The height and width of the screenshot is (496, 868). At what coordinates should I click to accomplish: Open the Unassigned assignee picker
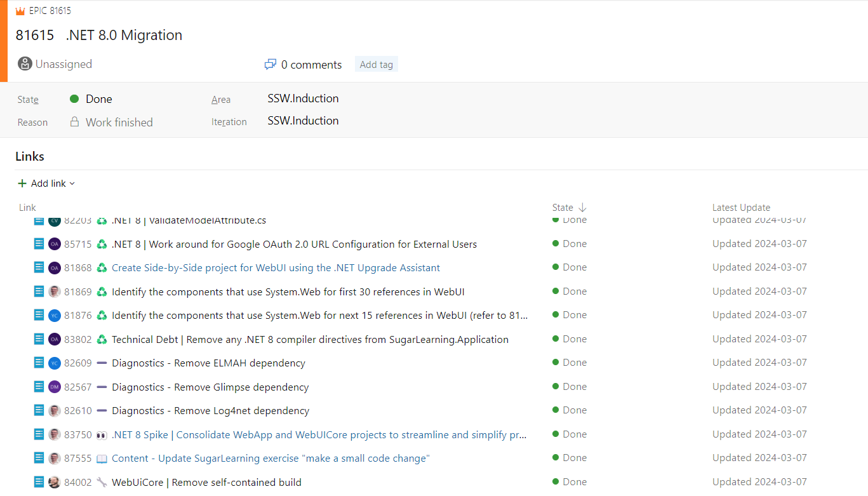pos(55,64)
